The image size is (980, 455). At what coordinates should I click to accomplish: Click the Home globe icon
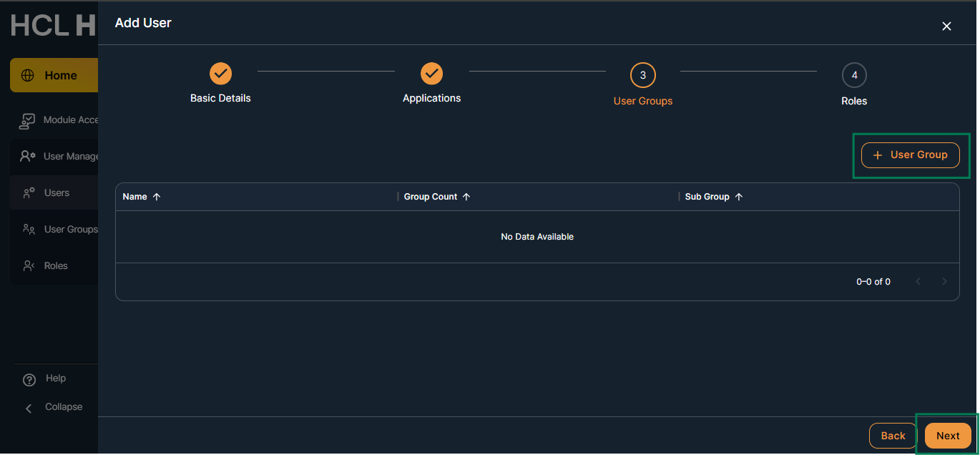coord(28,76)
